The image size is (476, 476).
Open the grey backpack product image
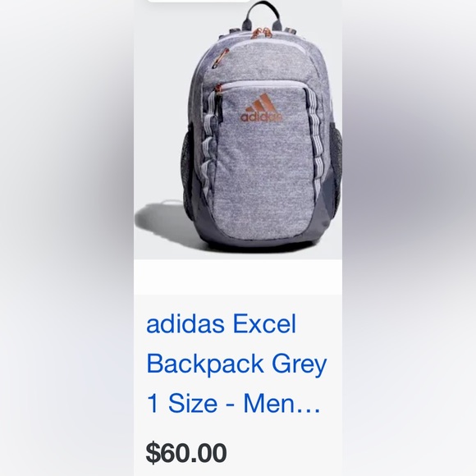(238, 130)
